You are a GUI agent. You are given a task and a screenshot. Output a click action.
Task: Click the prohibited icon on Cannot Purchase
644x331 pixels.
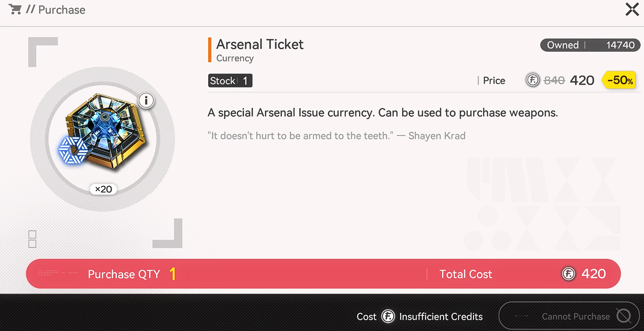(x=624, y=317)
